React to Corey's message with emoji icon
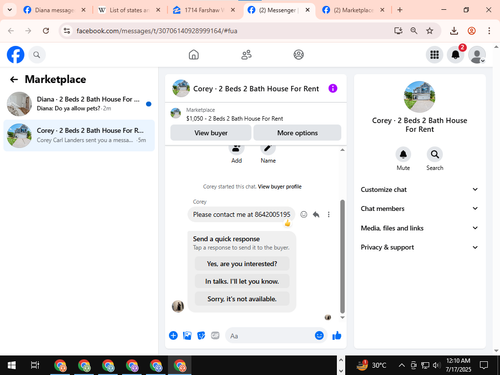Image resolution: width=500 pixels, height=375 pixels. pos(304,214)
